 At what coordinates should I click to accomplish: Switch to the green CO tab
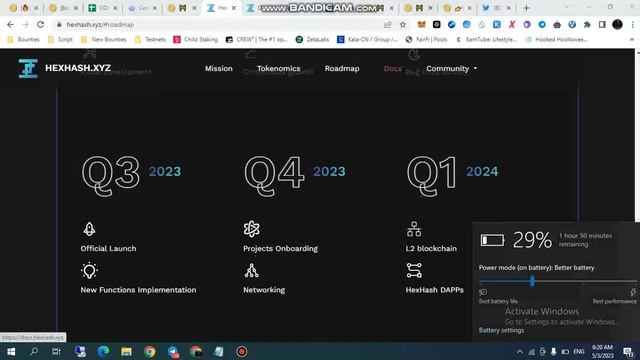point(103,8)
